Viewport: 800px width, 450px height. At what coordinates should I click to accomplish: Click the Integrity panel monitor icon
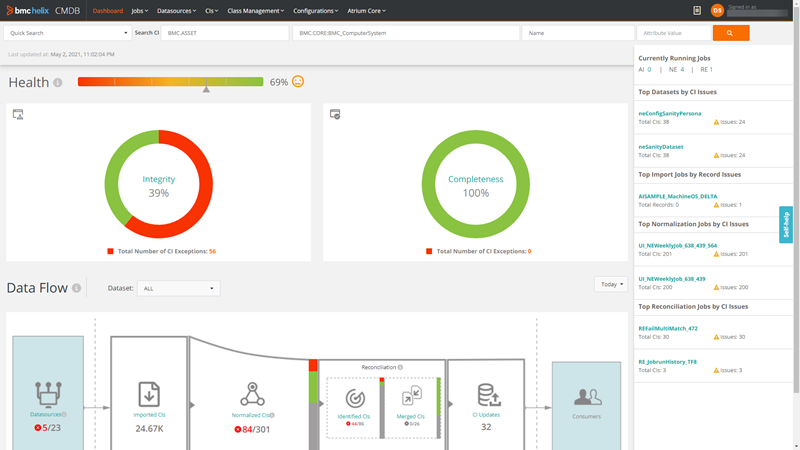[18, 114]
